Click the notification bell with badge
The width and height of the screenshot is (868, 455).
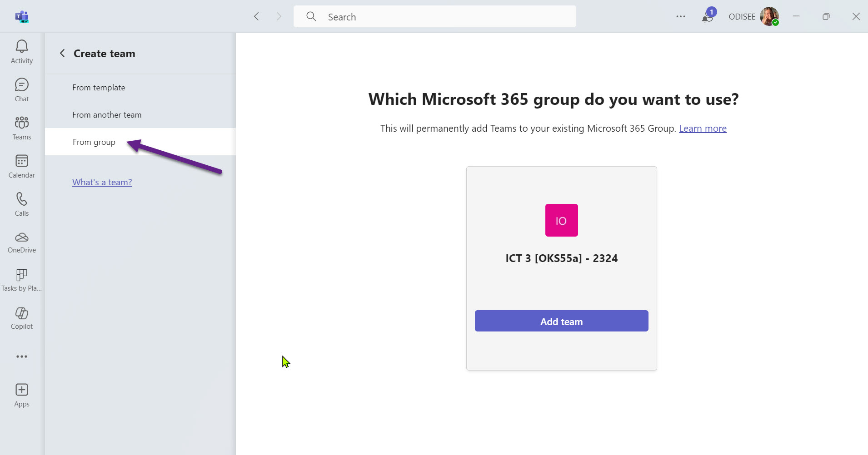coord(708,16)
